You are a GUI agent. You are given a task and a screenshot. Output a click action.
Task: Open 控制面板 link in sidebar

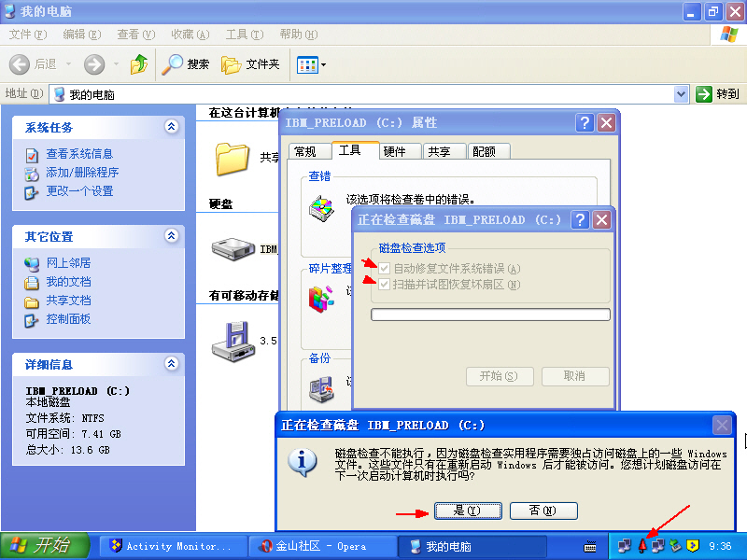[x=68, y=319]
